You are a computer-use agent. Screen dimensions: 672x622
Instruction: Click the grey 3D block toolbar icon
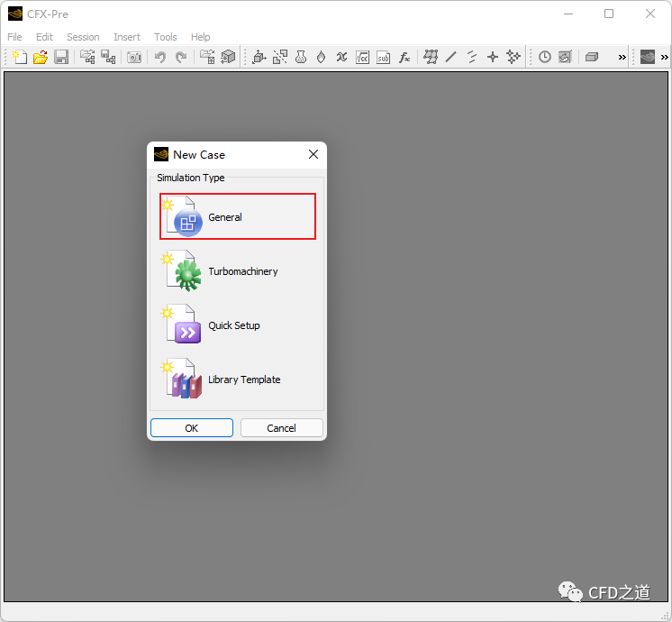592,57
